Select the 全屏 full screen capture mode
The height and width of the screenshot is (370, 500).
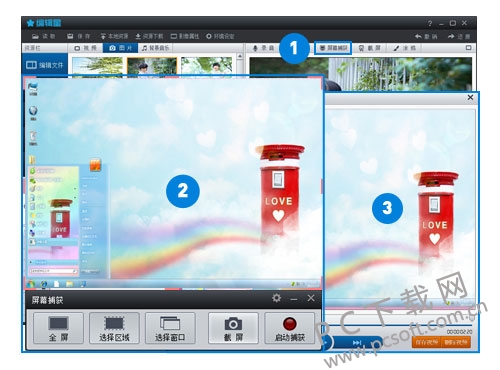[58, 328]
